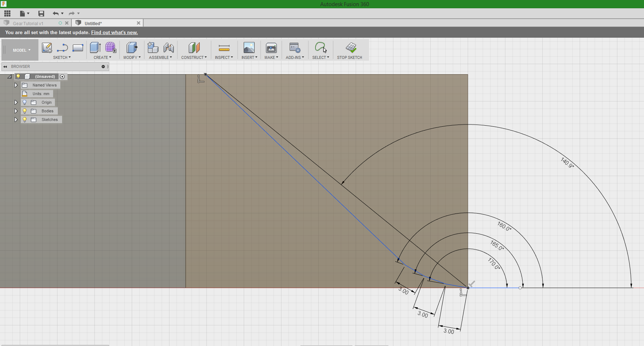
Task: Pick the Inspect measure icon
Action: pyautogui.click(x=224, y=48)
